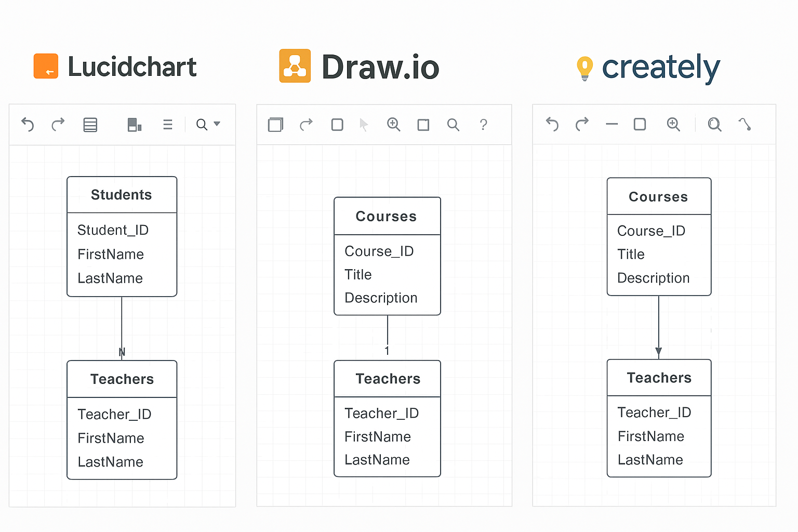The image size is (798, 532).
Task: Click the Draw.io brand name text
Action: pyautogui.click(x=380, y=68)
